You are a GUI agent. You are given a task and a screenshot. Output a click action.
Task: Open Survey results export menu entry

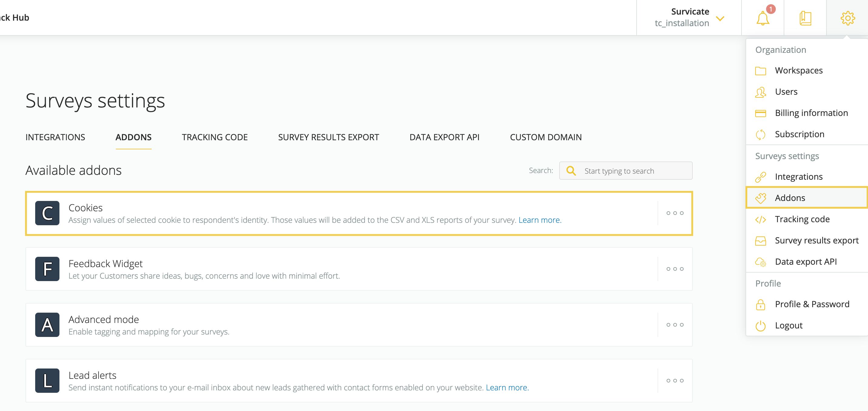coord(807,241)
